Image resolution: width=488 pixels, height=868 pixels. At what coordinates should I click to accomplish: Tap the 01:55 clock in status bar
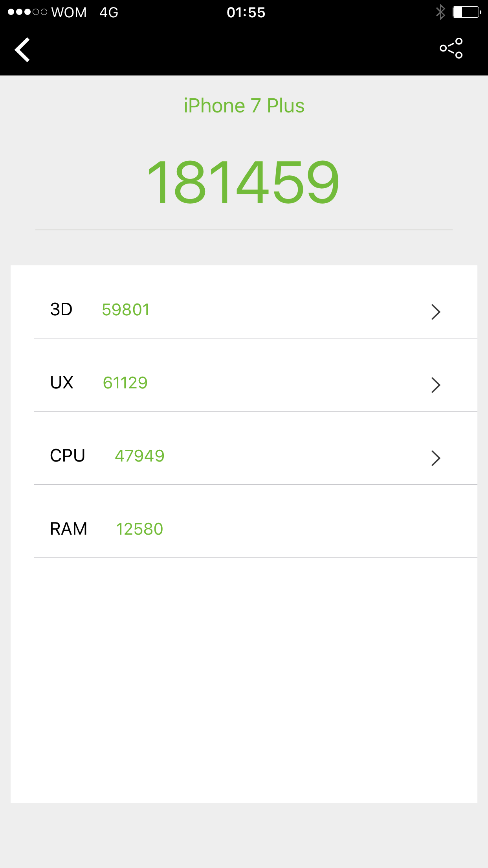(246, 13)
